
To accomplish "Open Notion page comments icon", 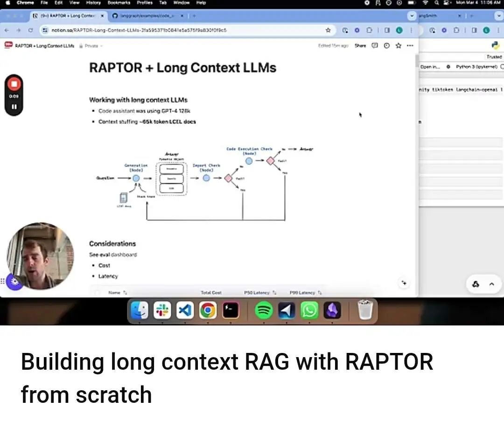I will pyautogui.click(x=374, y=46).
